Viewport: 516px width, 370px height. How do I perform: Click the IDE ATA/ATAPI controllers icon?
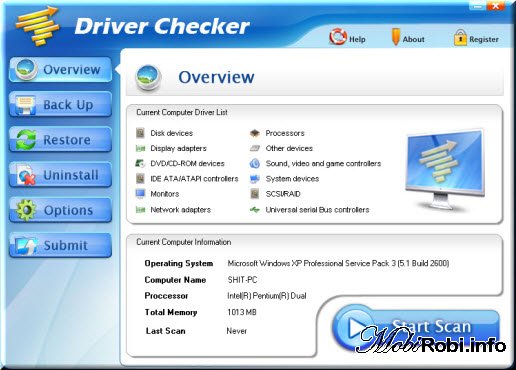point(140,179)
